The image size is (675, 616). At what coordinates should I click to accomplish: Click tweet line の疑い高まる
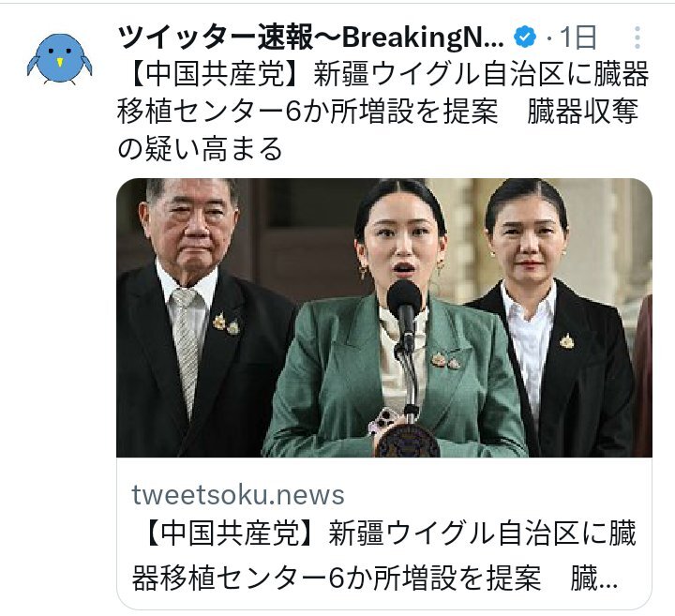201,148
